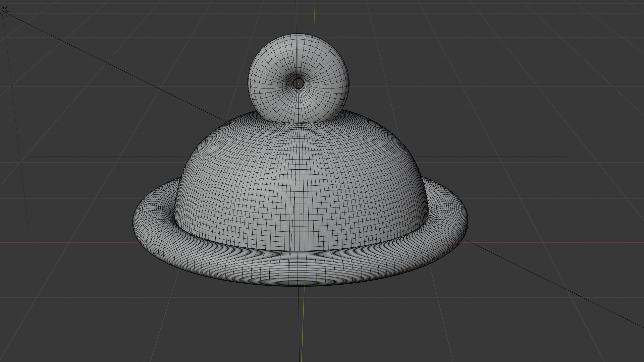Screen dimensions: 644x362
Task: Click the red X axis line right of torus
Action: [x=553, y=242]
